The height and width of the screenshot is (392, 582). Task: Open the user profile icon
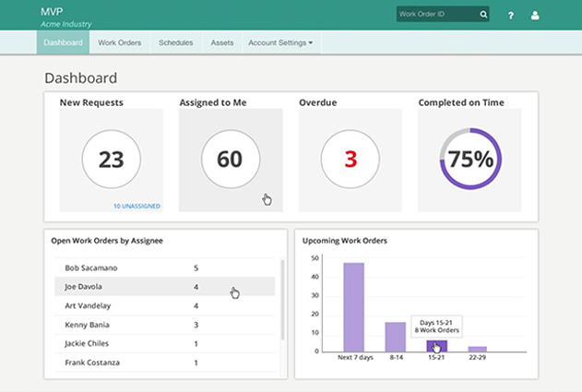535,15
